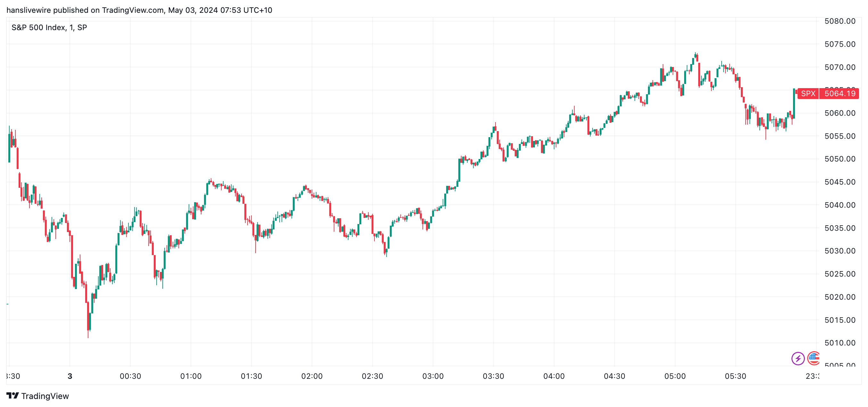Click the red SPX ticker tag

tap(808, 93)
